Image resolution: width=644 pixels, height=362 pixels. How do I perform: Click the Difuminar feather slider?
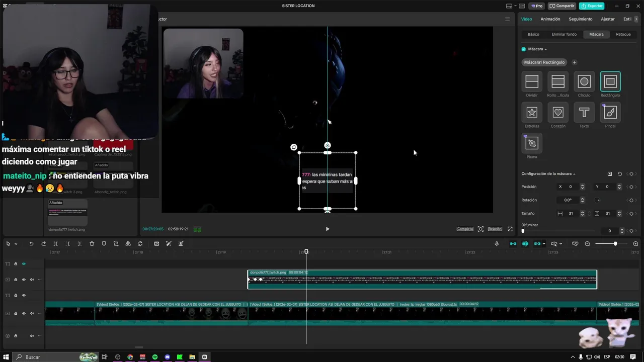558,231
